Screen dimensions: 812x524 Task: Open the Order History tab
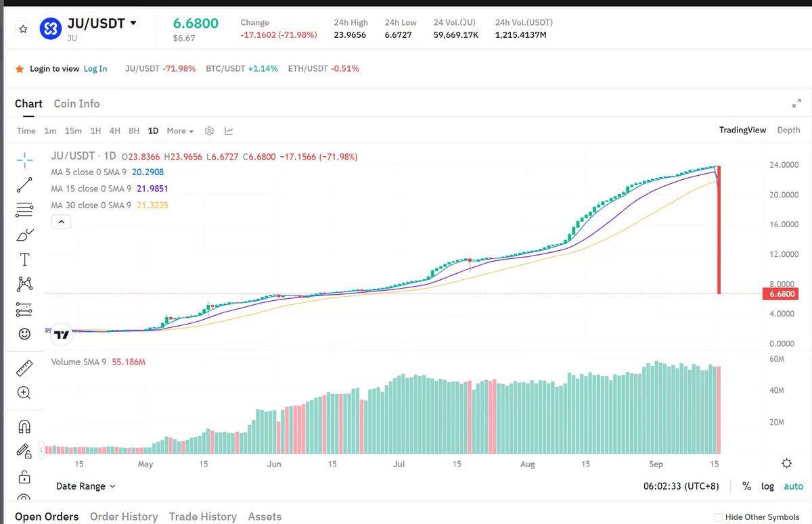pos(124,517)
